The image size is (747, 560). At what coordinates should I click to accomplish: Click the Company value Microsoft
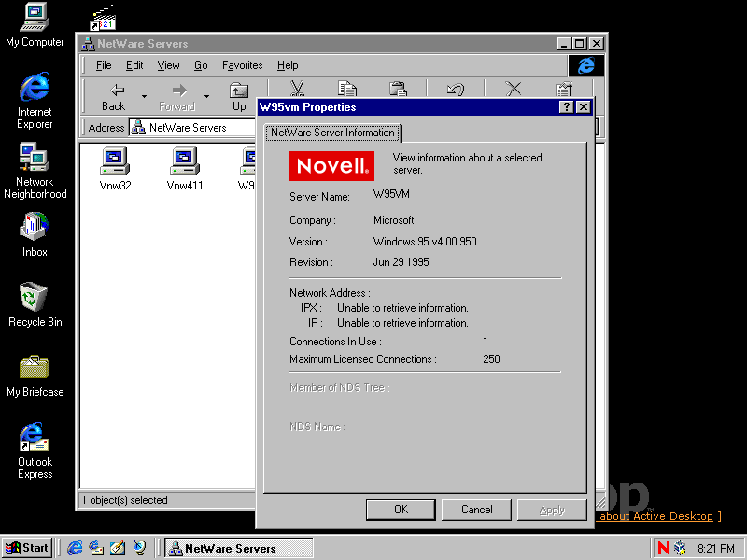(393, 220)
